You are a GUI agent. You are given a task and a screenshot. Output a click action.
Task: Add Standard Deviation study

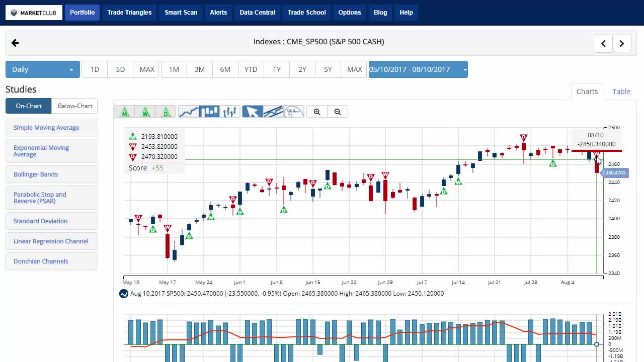coord(52,221)
